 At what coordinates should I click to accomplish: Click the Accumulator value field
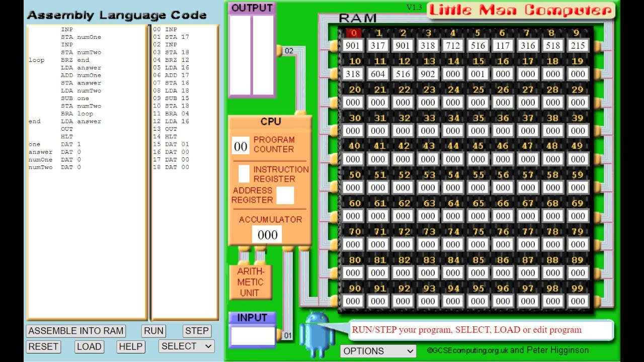267,235
